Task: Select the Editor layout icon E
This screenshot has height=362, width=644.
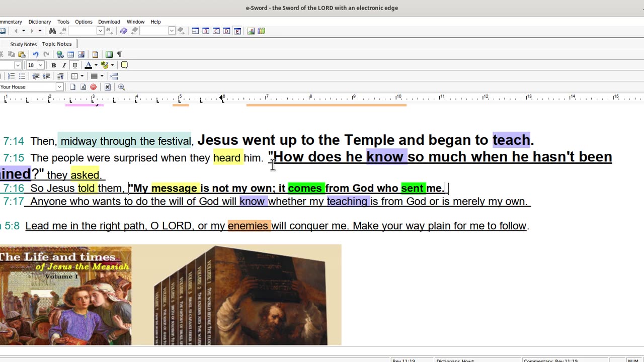Action: [x=237, y=31]
